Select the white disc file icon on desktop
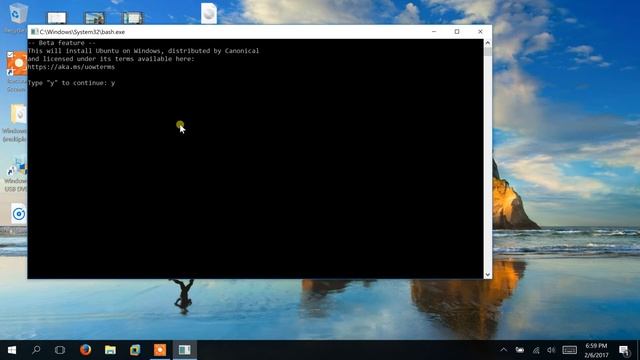 tap(209, 13)
